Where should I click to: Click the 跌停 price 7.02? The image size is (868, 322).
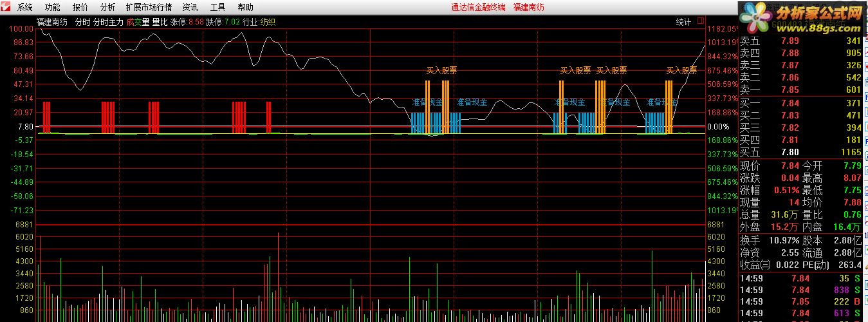tap(232, 22)
